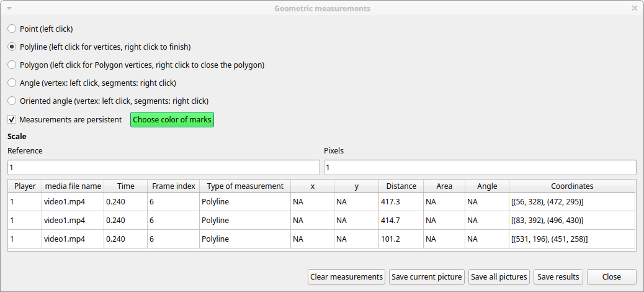
Task: Click video1.mp4 in the 101.2 row
Action: point(73,239)
